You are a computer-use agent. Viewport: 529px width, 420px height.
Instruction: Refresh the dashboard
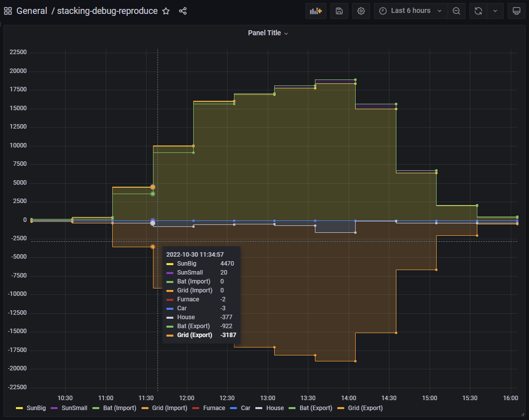(x=478, y=10)
